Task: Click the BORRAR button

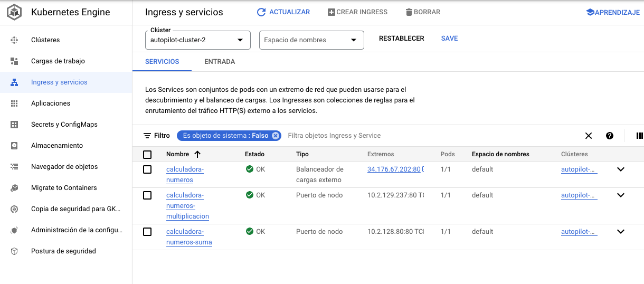Action: click(423, 12)
